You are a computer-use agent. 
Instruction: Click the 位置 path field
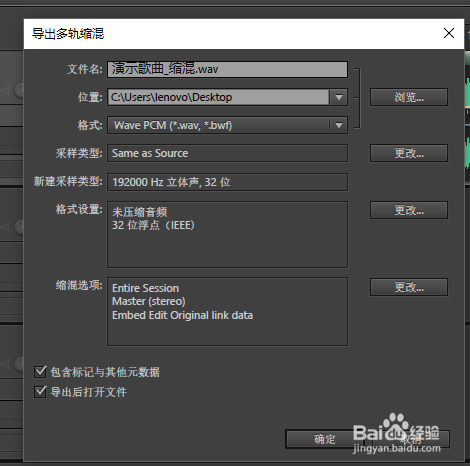click(219, 97)
